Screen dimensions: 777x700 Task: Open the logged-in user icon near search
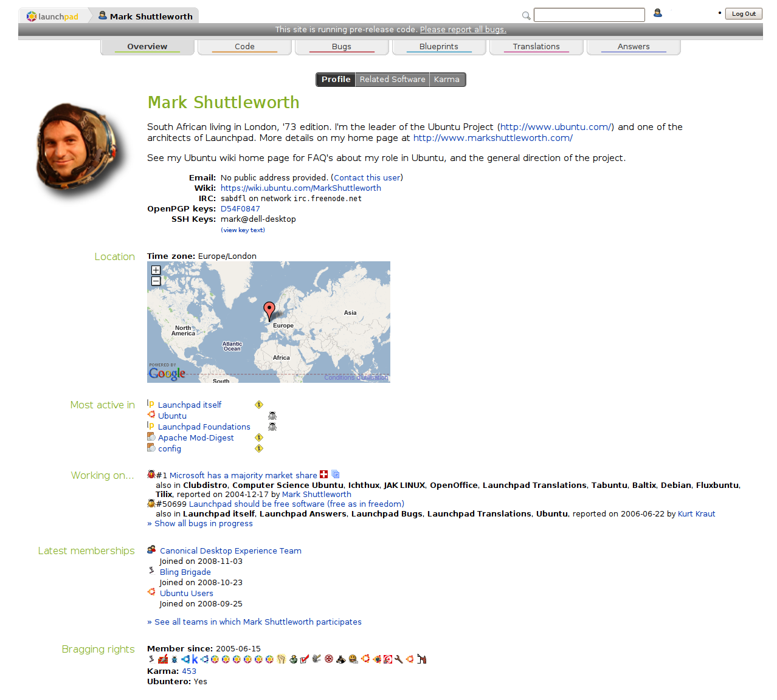coord(657,13)
